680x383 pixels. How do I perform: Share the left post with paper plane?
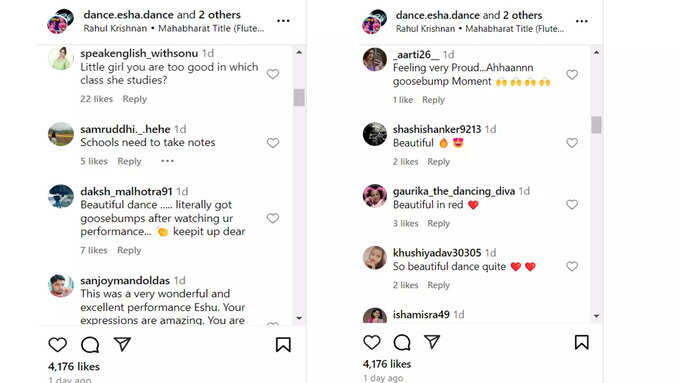tap(122, 344)
